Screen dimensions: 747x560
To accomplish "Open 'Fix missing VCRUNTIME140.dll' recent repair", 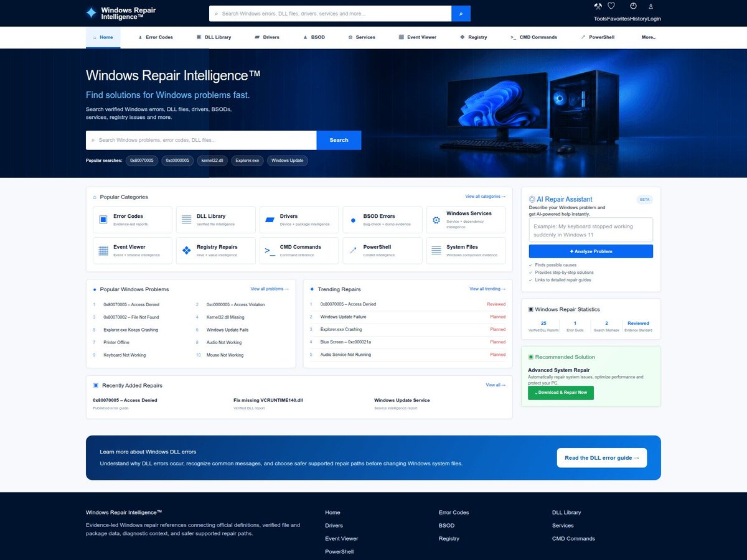I will (268, 400).
